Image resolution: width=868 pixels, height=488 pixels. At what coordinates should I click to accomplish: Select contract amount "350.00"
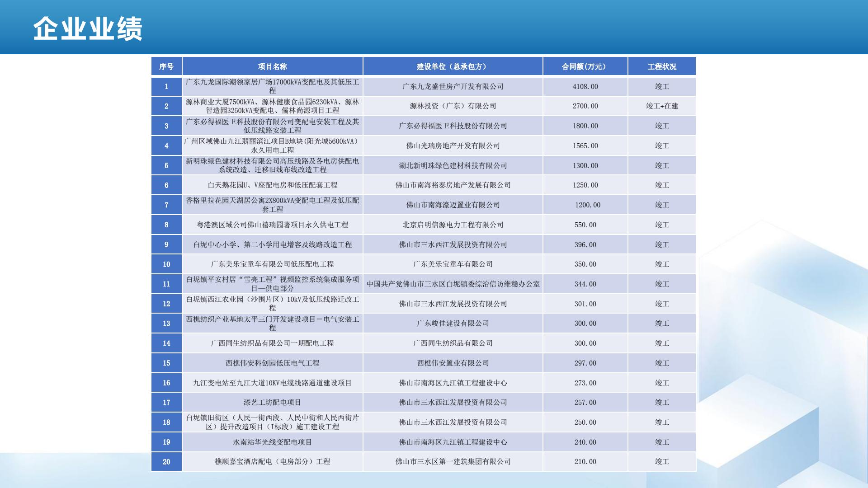tap(585, 264)
